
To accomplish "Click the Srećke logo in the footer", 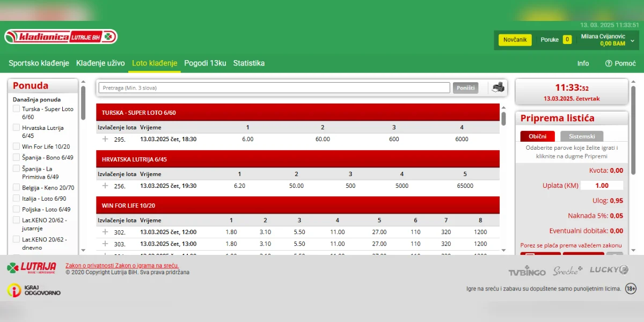I will (568, 270).
